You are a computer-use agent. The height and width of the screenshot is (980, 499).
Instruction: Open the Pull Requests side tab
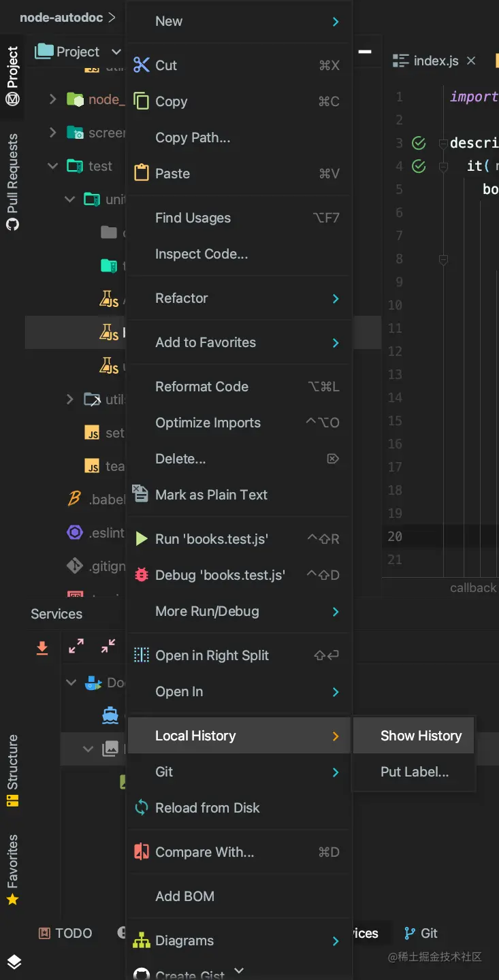[13, 182]
